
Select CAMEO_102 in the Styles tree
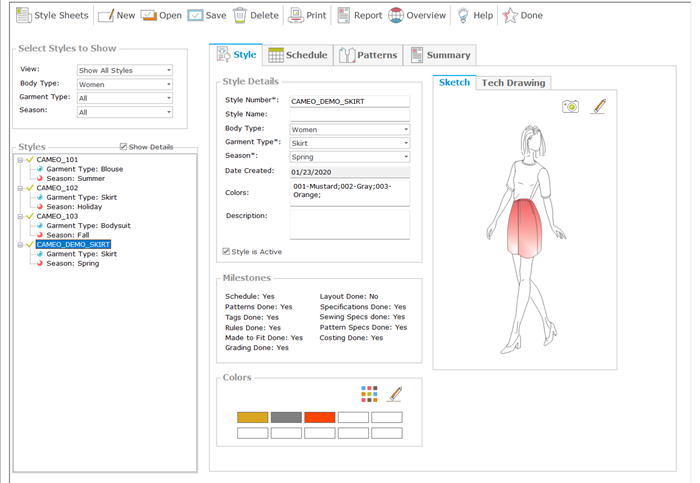[x=57, y=188]
